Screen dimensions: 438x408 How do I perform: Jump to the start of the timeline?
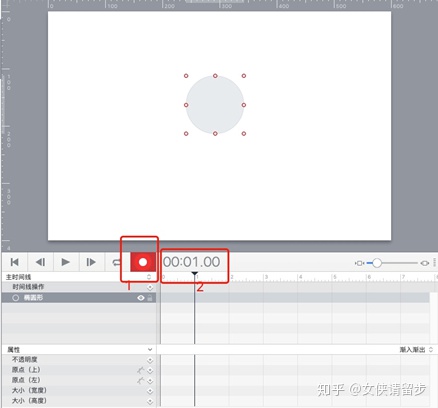point(15,262)
